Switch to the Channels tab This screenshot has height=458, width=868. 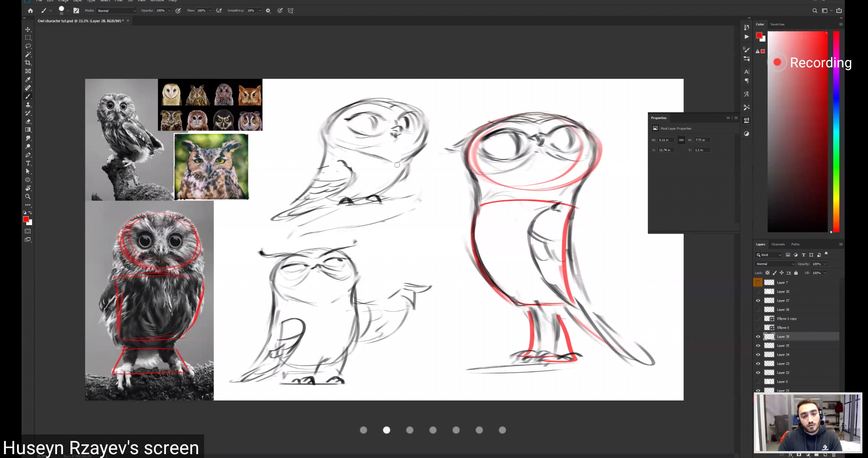pyautogui.click(x=778, y=244)
